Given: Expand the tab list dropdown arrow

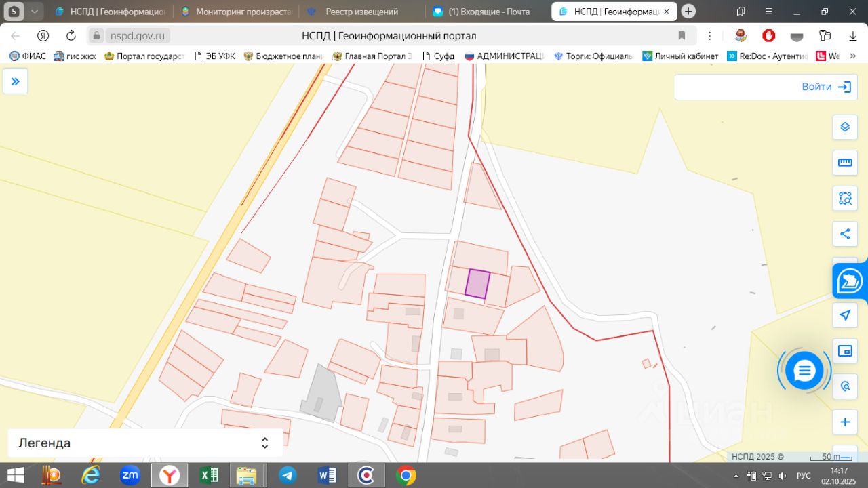Looking at the screenshot, I should tap(35, 12).
